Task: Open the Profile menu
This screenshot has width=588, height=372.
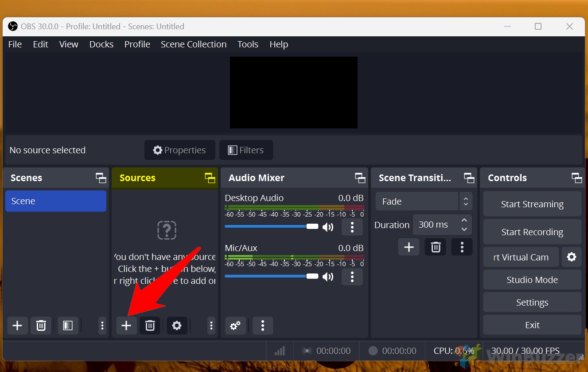Action: coord(137,44)
